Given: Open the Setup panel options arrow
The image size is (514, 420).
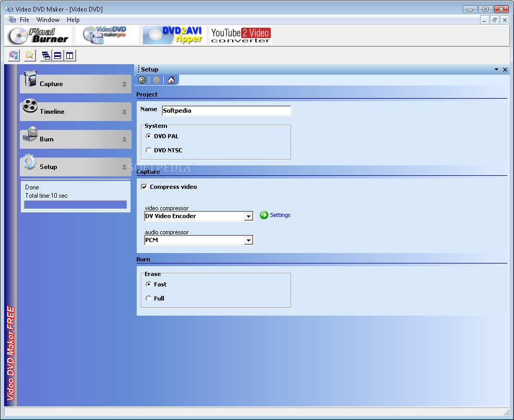Looking at the screenshot, I should click(496, 69).
